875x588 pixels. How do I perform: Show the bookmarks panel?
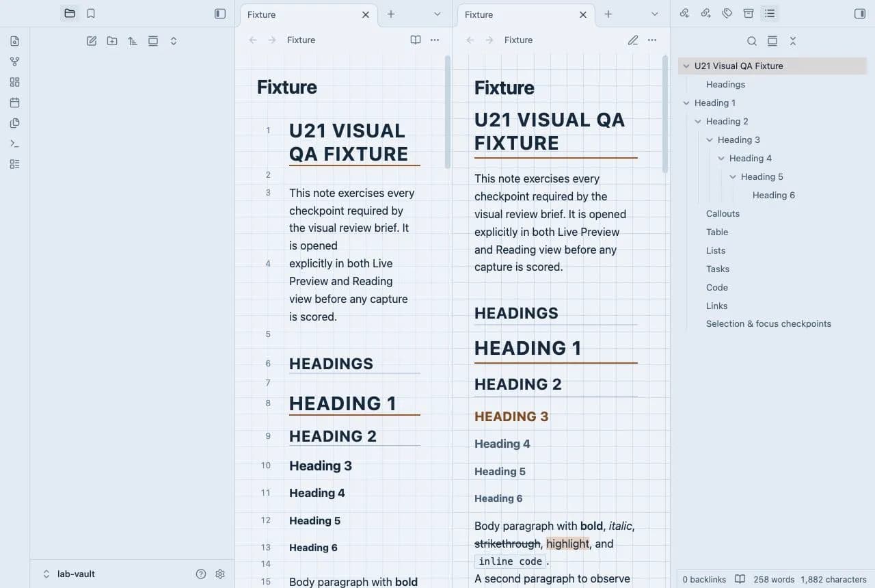pos(91,14)
